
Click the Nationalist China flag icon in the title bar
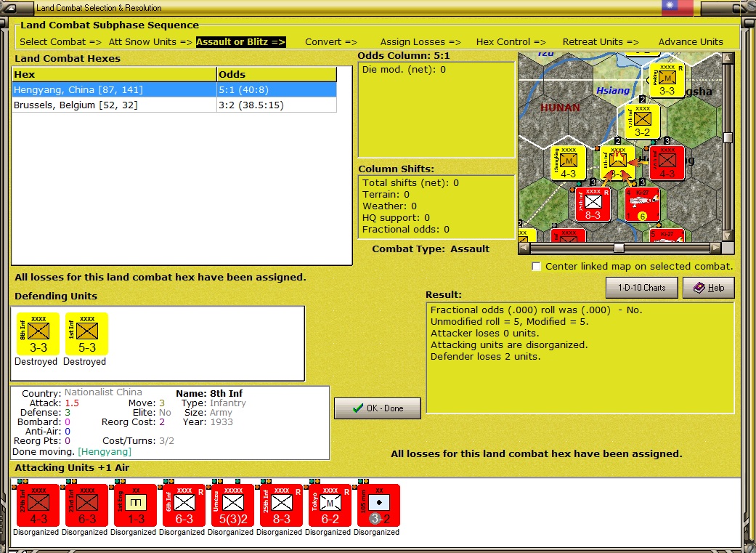(678, 7)
